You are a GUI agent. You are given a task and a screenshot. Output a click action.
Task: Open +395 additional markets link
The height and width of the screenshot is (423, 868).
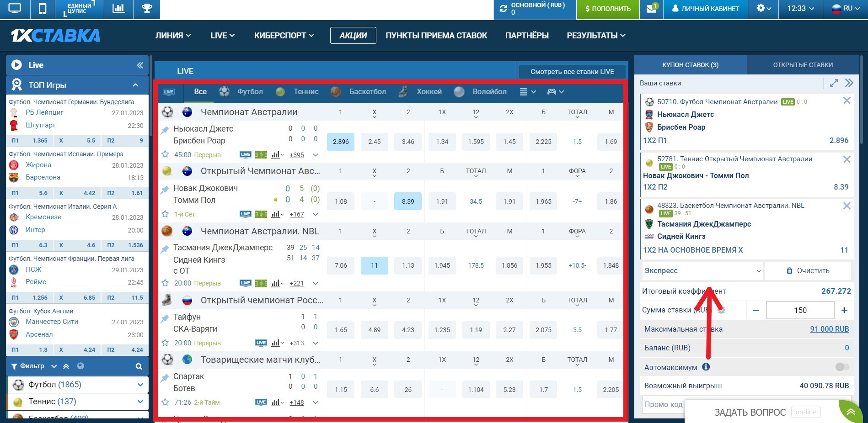(297, 155)
